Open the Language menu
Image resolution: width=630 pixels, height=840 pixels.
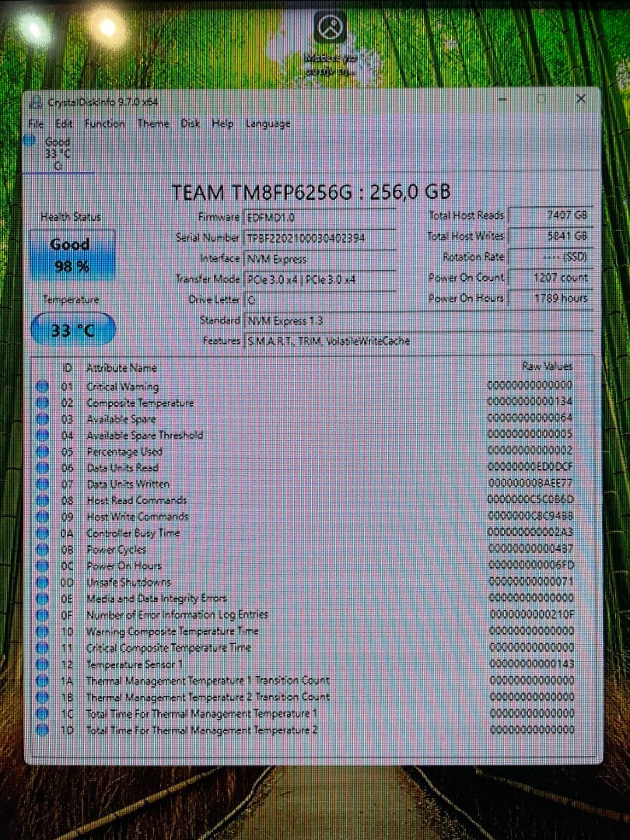[268, 124]
